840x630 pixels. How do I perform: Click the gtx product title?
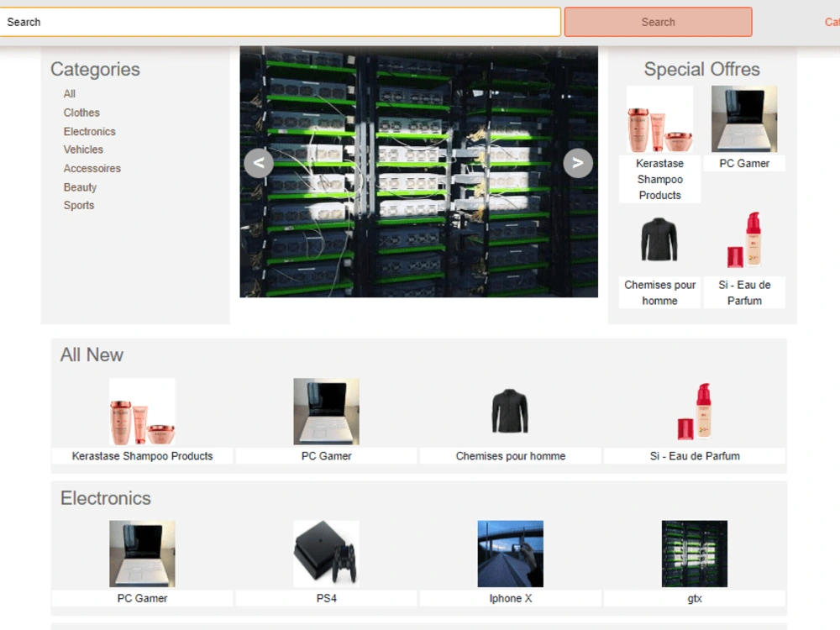click(x=695, y=598)
